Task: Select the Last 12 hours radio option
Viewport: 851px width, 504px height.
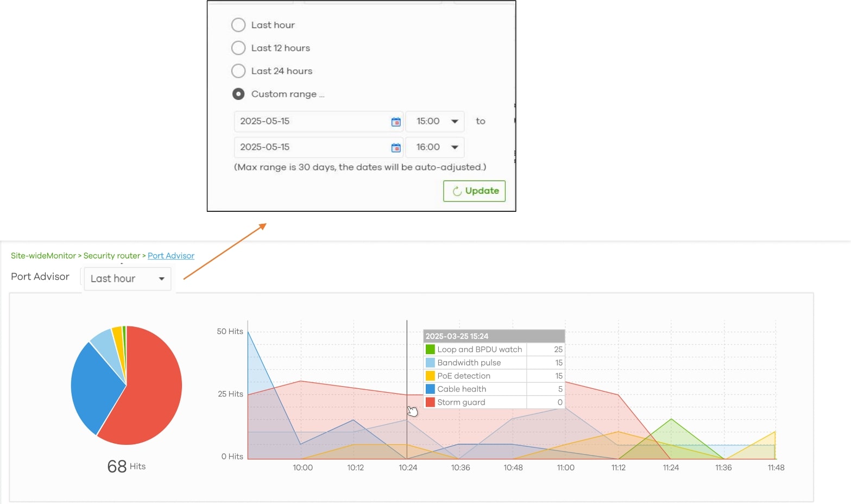Action: pos(238,48)
